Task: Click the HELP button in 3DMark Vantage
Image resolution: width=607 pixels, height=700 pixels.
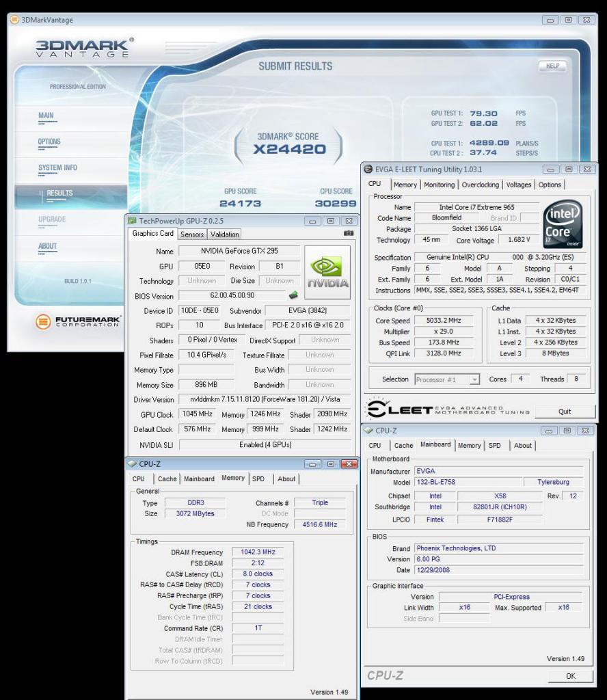Action: coord(552,66)
